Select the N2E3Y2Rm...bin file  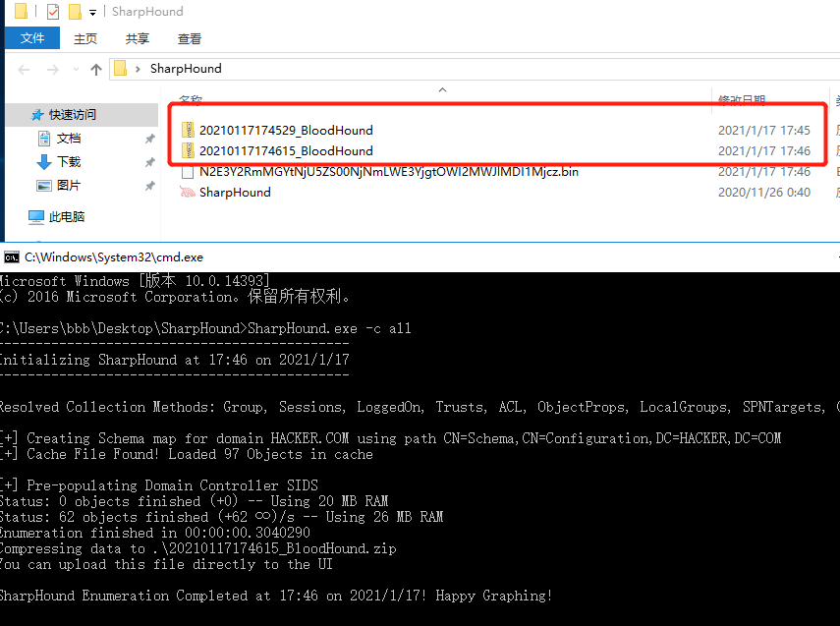389,172
